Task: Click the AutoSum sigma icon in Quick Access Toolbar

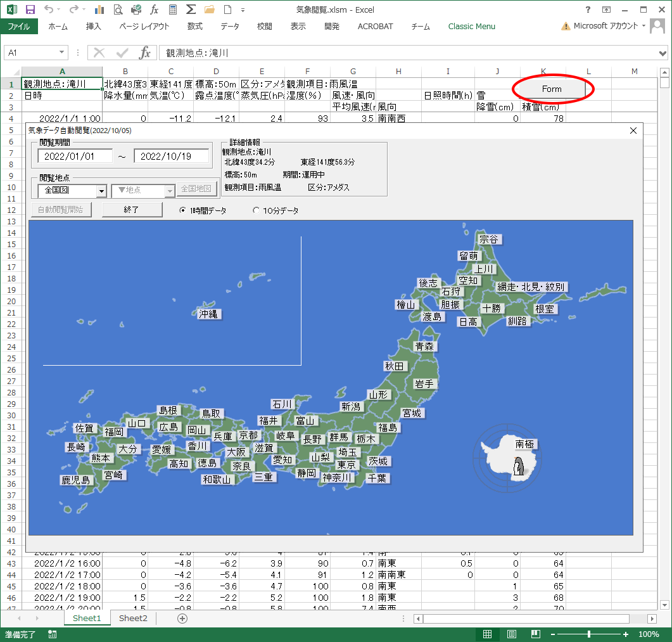Action: tap(191, 10)
